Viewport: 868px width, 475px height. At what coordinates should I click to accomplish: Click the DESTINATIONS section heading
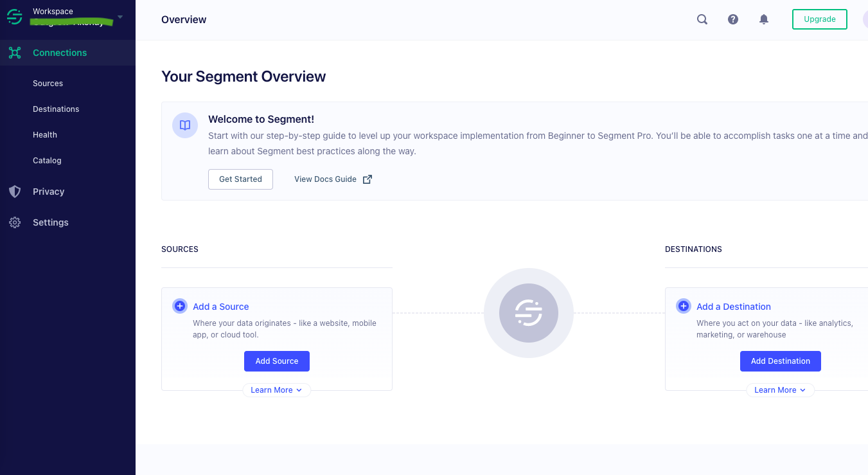click(693, 249)
